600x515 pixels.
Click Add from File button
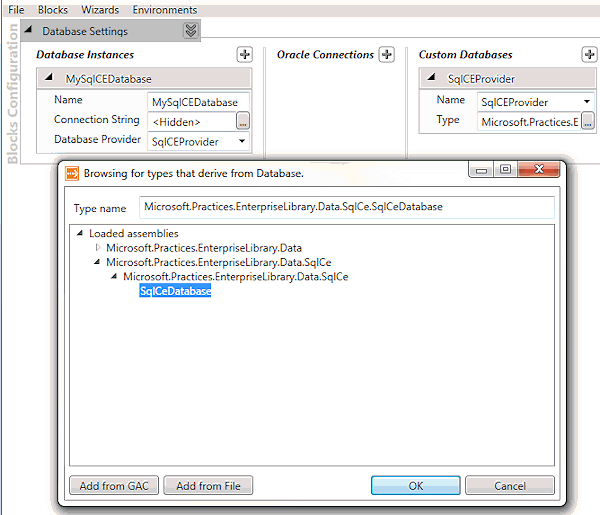coord(208,486)
